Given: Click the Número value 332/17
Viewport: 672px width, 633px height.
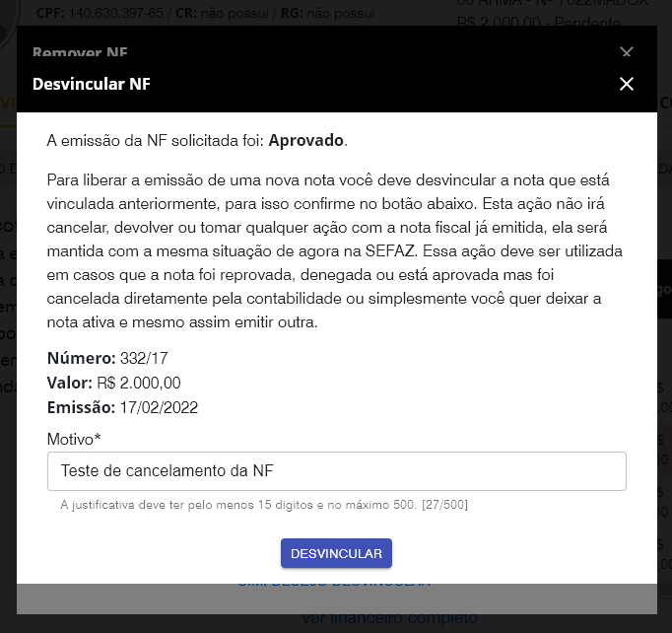Looking at the screenshot, I should pyautogui.click(x=145, y=358).
